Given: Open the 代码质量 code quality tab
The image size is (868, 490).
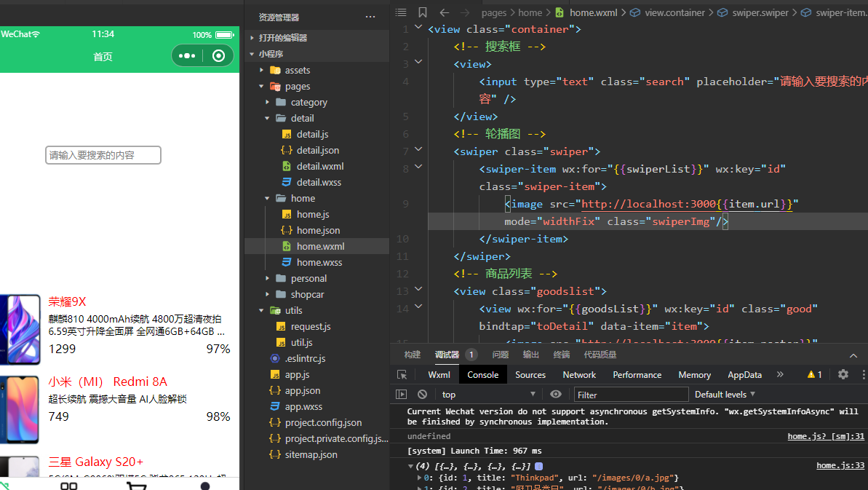Looking at the screenshot, I should [600, 355].
